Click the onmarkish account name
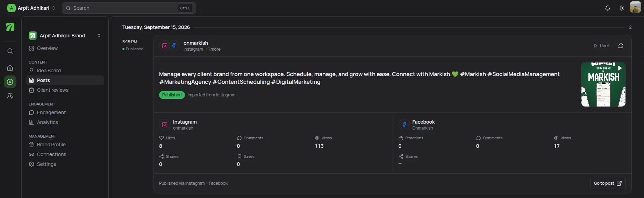644x198 pixels. tap(196, 43)
